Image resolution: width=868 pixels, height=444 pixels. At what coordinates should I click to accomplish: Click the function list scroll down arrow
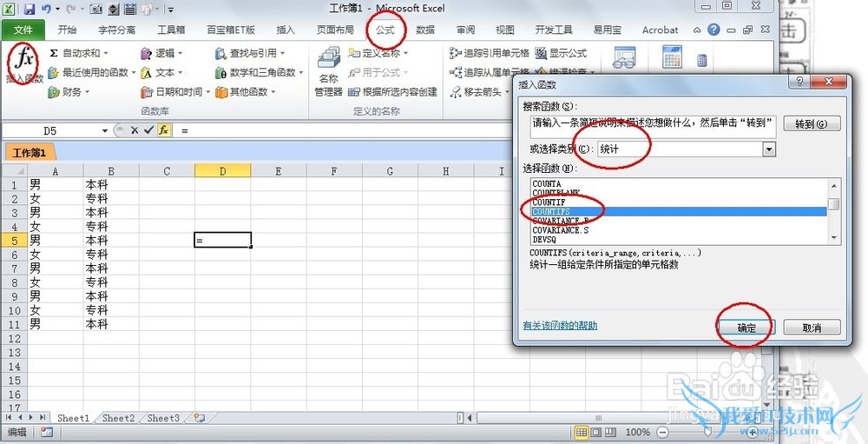click(x=833, y=238)
